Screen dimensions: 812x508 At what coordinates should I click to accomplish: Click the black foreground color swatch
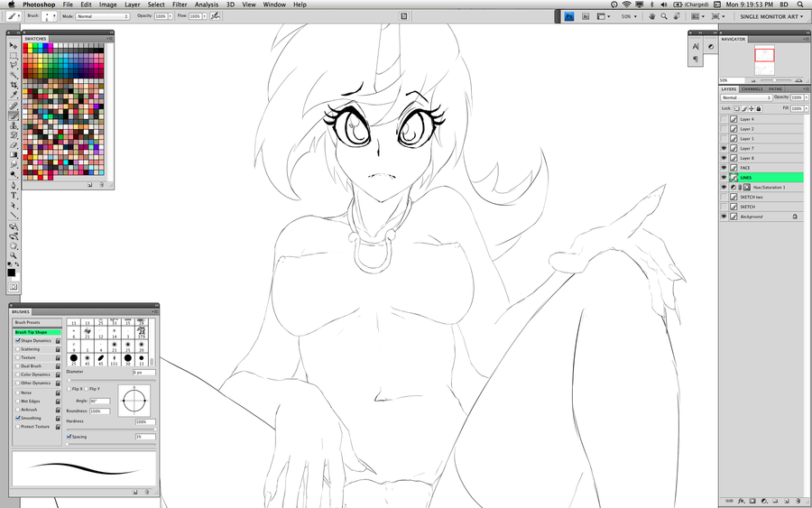click(11, 272)
